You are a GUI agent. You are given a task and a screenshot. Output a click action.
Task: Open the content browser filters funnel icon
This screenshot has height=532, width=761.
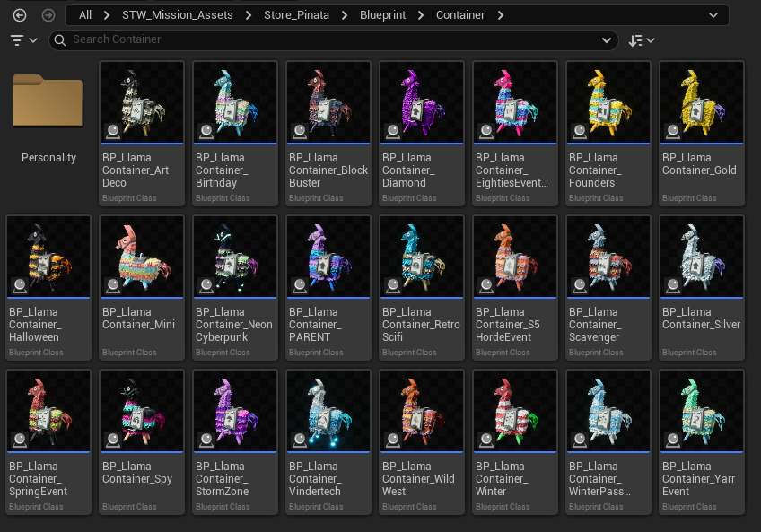click(x=16, y=39)
